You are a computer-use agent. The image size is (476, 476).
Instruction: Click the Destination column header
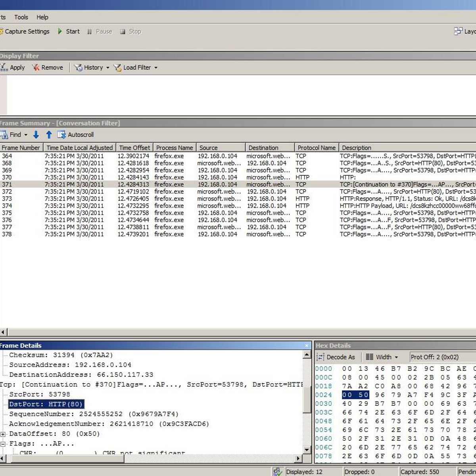pyautogui.click(x=270, y=148)
